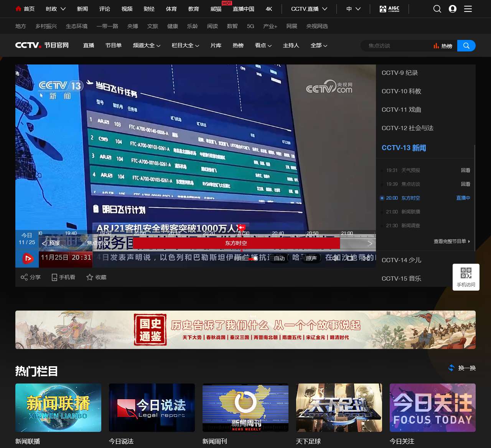Click the CCTV 节目官网 logo
The width and height of the screenshot is (491, 448).
pos(42,45)
